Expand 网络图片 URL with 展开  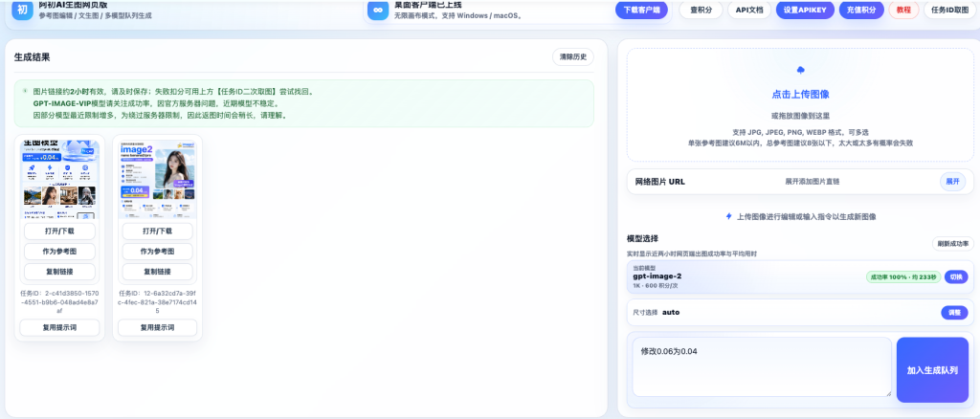(x=952, y=182)
